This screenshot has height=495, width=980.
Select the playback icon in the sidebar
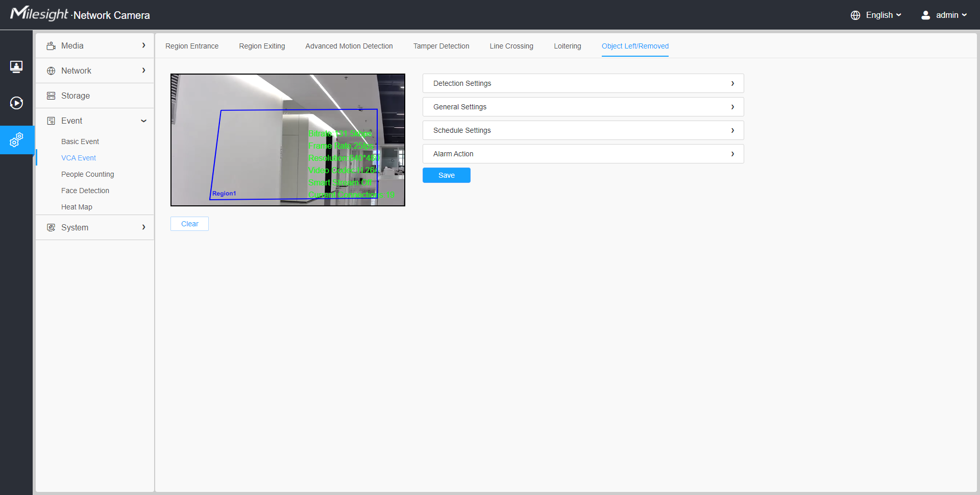[x=16, y=103]
